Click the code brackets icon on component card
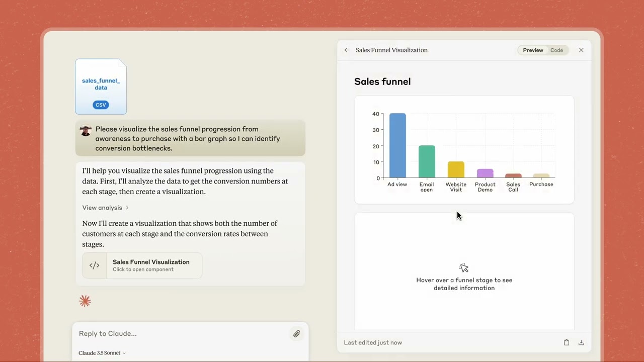Viewport: 644px width, 362px height. pos(95,265)
